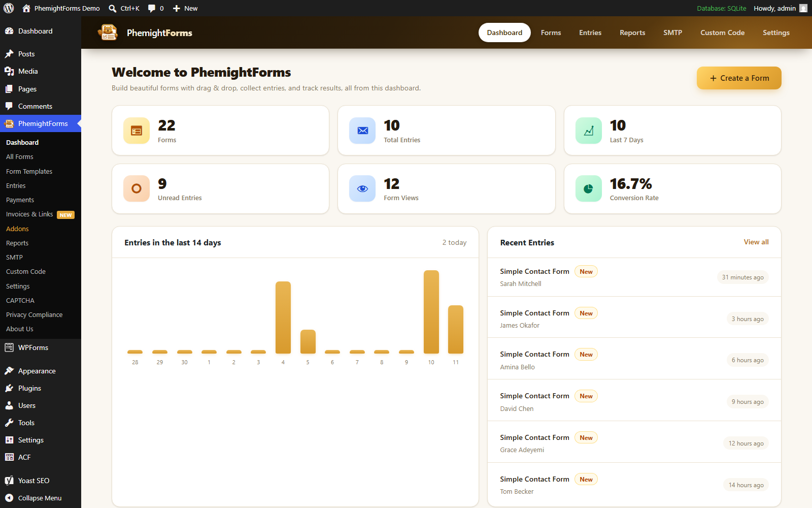Click the plus New icon in admin bar

(x=177, y=8)
